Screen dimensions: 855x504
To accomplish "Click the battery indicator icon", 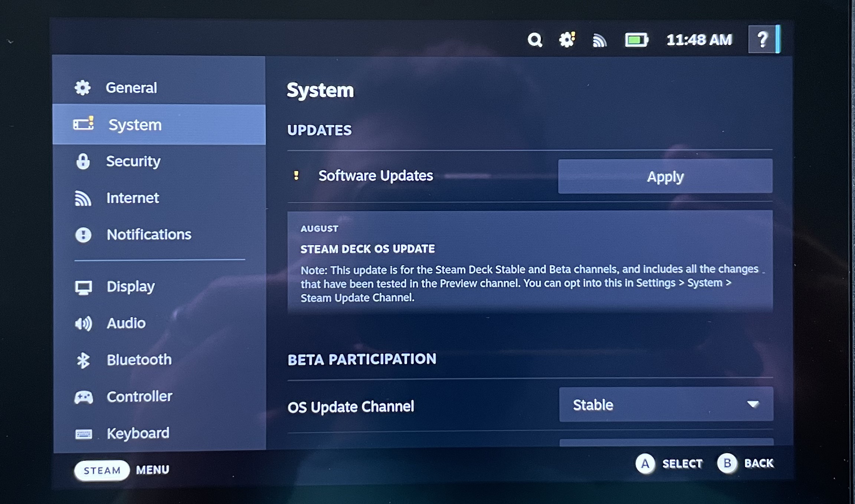I will 636,40.
